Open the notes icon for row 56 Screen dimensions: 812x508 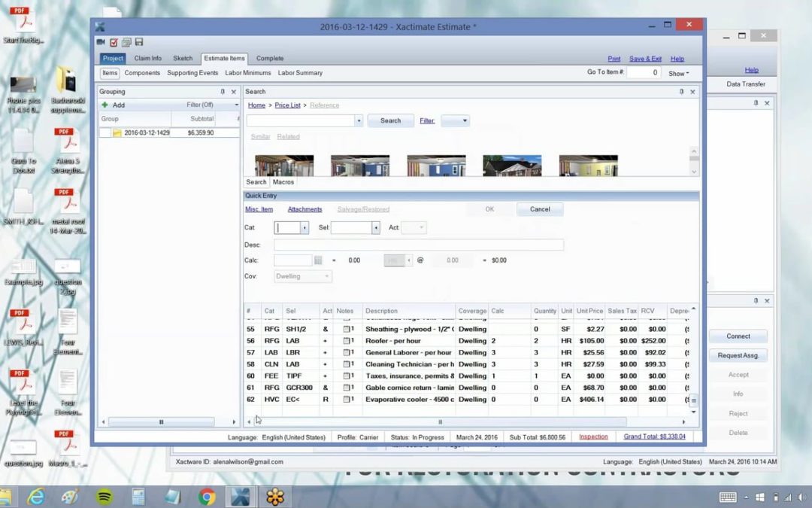pyautogui.click(x=348, y=341)
